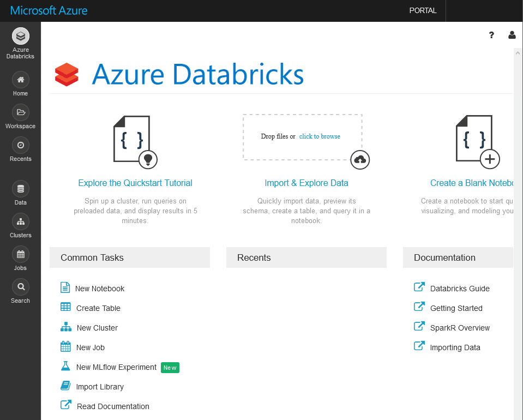The width and height of the screenshot is (523, 420).
Task: Open Importing Data documentation text
Action: tap(455, 347)
